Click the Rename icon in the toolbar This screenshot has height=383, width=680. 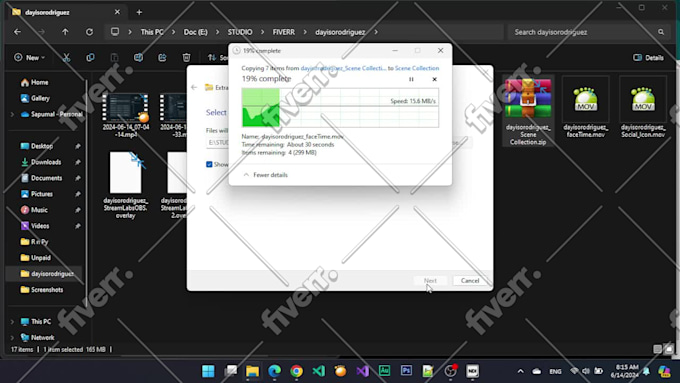(138, 57)
